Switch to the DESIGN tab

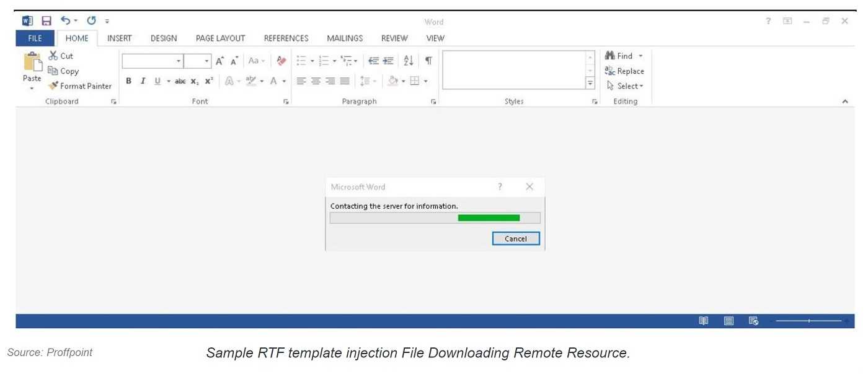coord(164,38)
